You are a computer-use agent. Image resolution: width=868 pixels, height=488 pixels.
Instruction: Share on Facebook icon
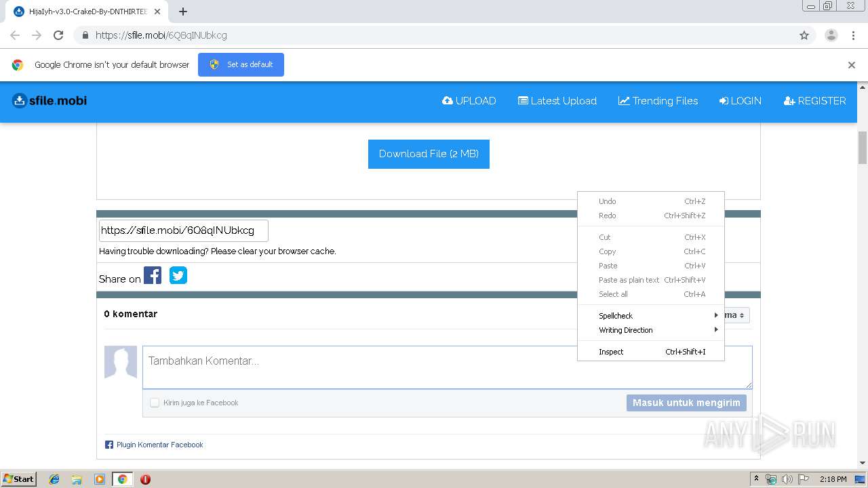pos(153,276)
